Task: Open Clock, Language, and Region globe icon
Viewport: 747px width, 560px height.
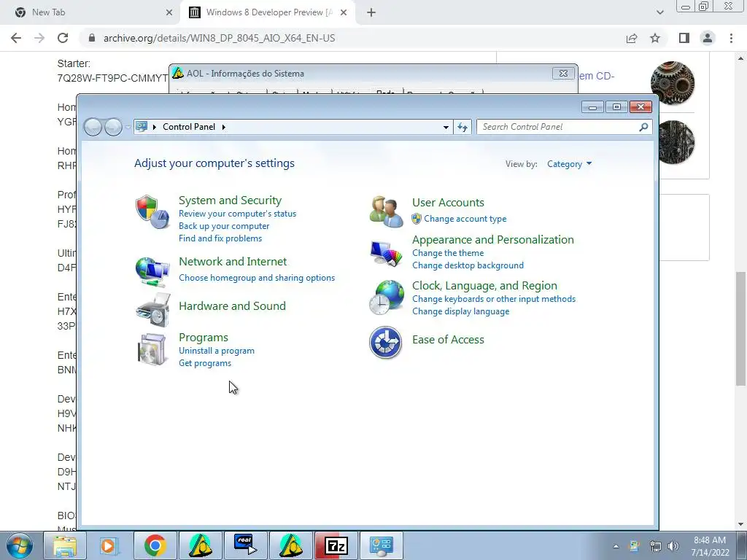Action: pyautogui.click(x=387, y=297)
